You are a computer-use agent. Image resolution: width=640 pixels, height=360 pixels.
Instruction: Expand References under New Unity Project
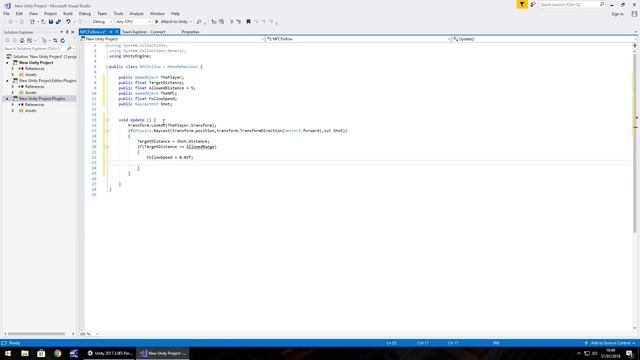click(13, 69)
